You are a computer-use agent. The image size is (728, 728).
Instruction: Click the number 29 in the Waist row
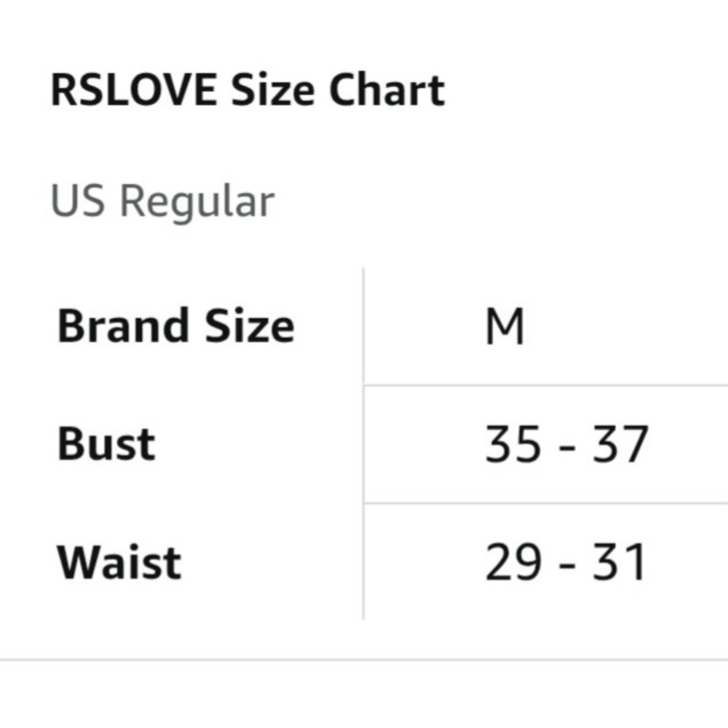513,562
